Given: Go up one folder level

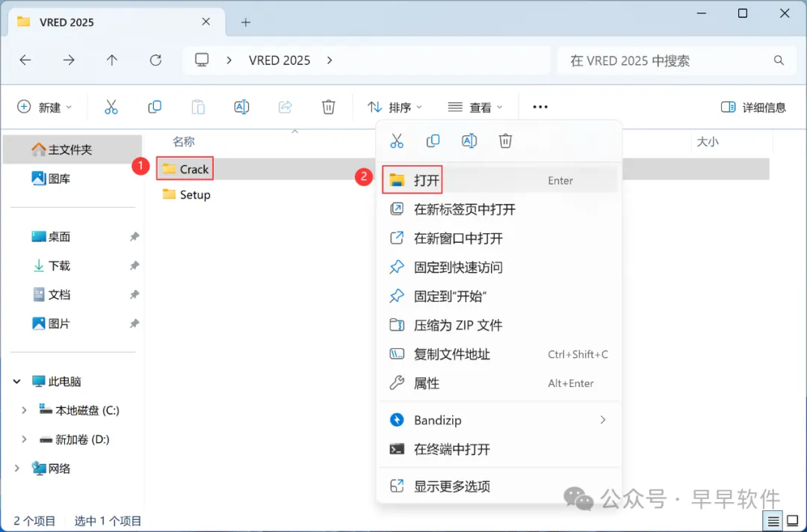Looking at the screenshot, I should click(111, 61).
